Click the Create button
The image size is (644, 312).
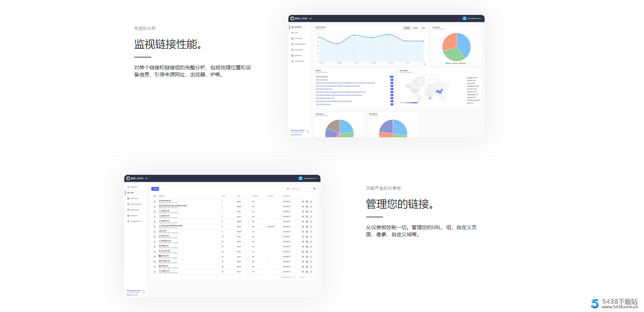155,189
